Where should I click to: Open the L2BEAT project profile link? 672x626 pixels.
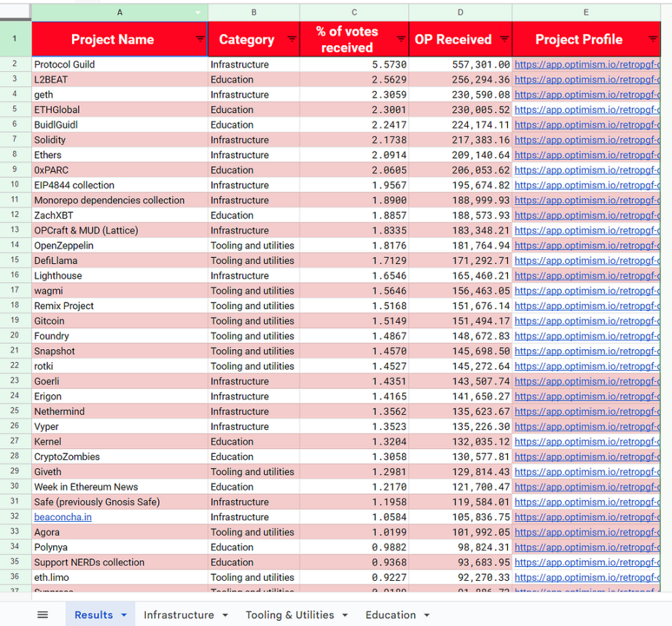587,79
